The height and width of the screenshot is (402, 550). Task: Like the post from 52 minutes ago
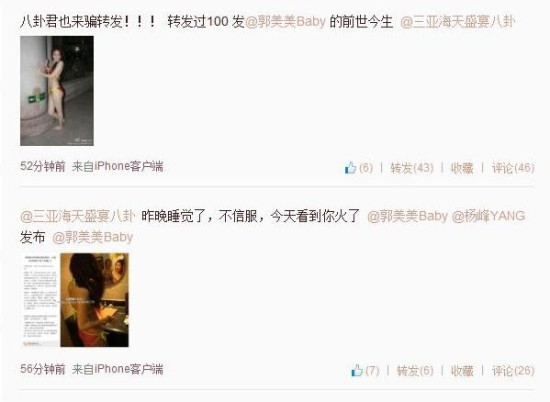(x=358, y=168)
